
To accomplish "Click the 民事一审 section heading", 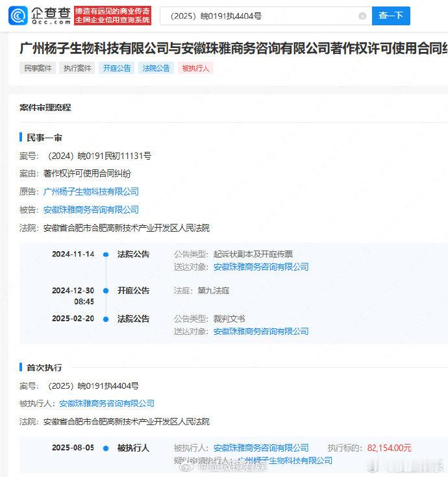I will tap(44, 138).
